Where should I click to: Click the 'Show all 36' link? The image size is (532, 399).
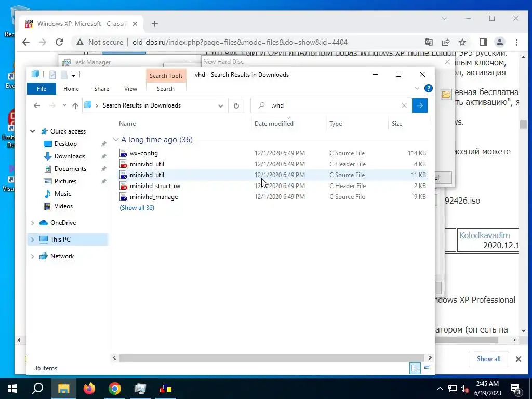pos(137,208)
